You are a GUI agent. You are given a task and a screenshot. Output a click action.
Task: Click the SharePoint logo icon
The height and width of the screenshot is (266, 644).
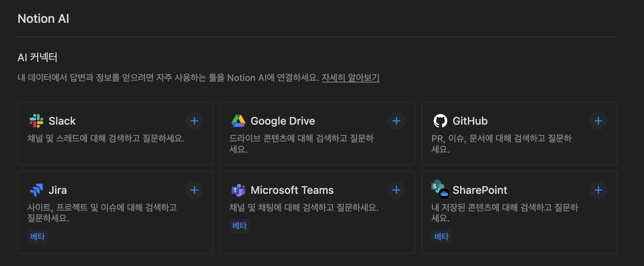440,189
